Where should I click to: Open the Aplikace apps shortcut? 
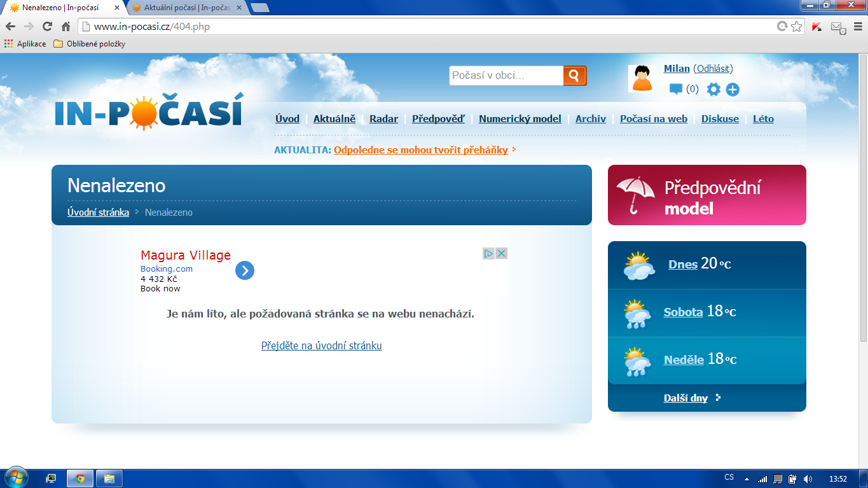click(x=25, y=44)
